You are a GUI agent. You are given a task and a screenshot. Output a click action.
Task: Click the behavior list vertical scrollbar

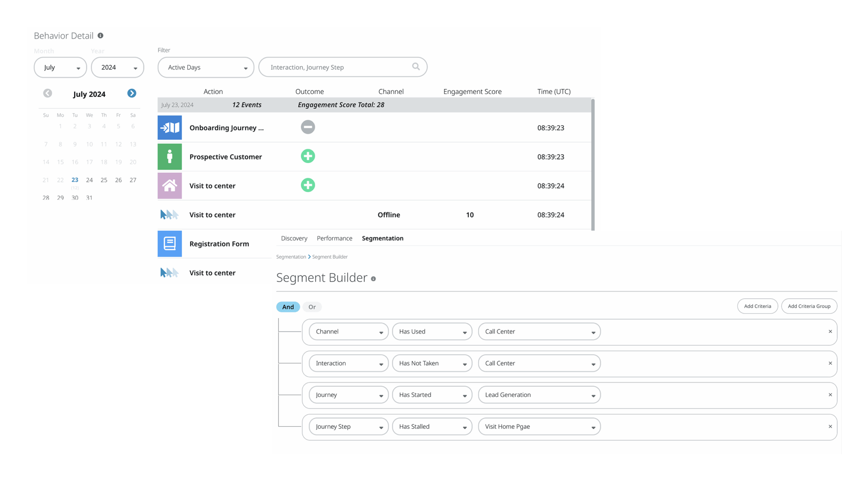pos(593,164)
